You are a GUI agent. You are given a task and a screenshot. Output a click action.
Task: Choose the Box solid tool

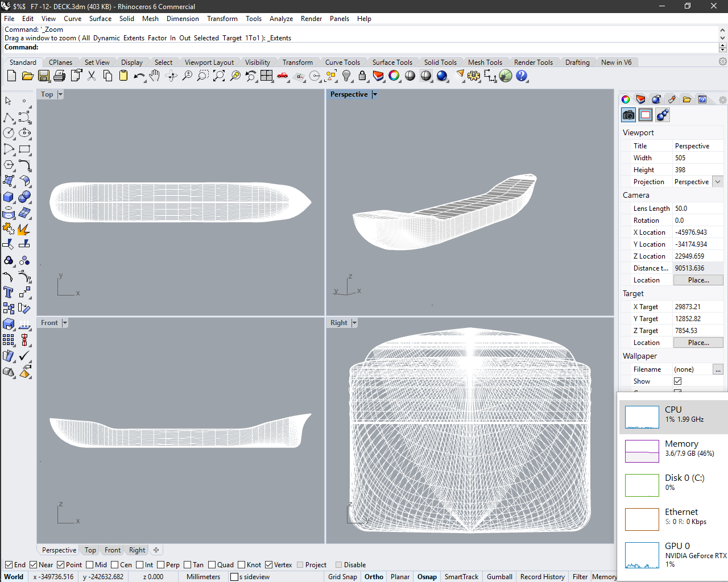(9, 197)
